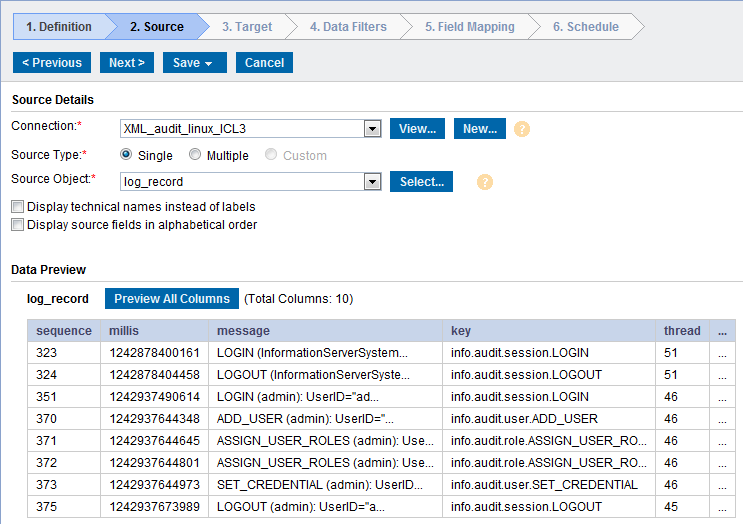
Task: Click the Next button
Action: tap(127, 63)
